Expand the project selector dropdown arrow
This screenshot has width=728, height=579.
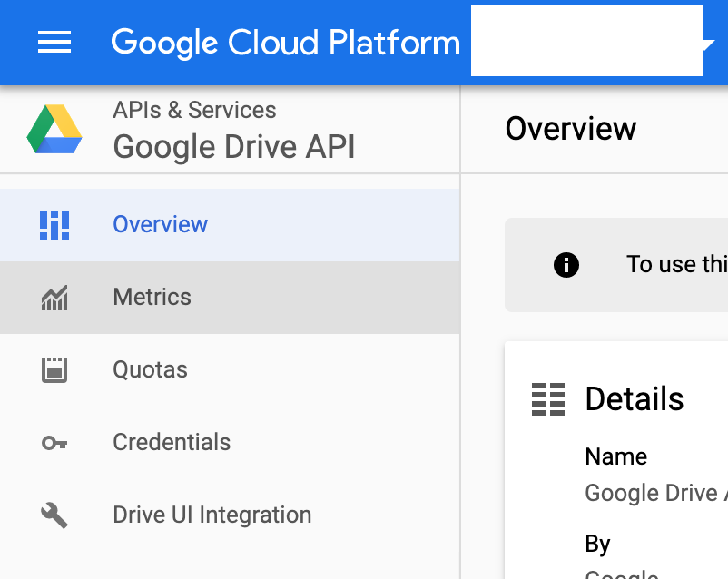709,44
